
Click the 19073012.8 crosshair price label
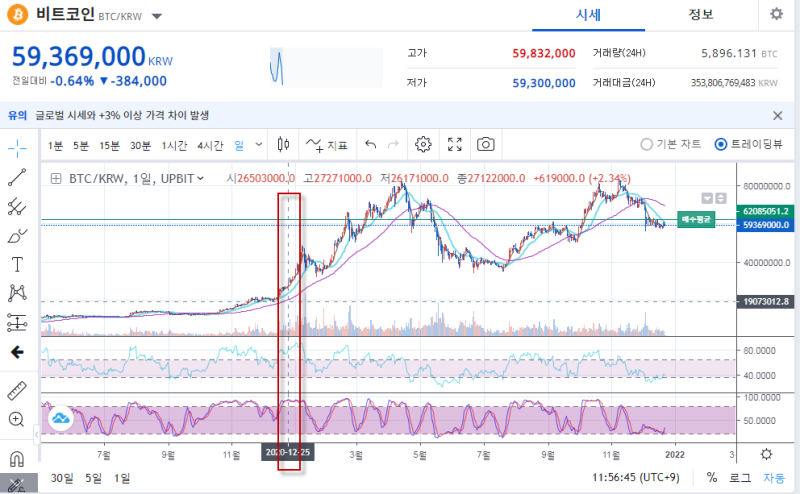(765, 302)
